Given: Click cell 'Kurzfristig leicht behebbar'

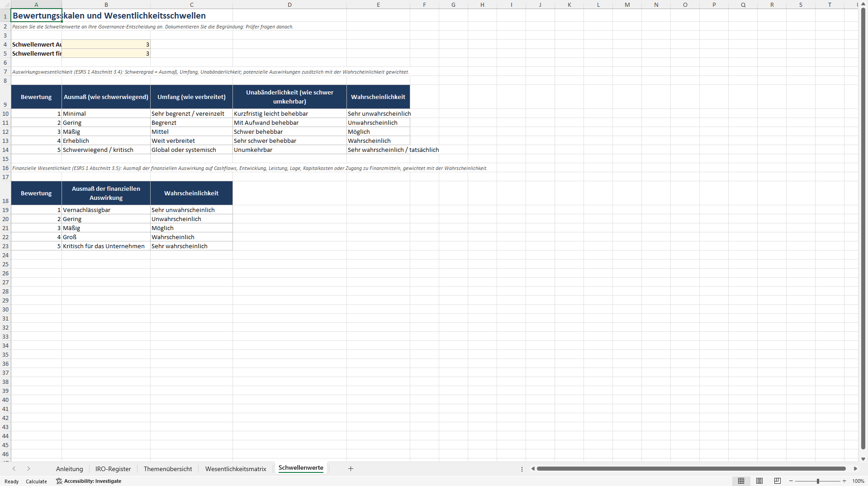Looking at the screenshot, I should tap(289, 113).
